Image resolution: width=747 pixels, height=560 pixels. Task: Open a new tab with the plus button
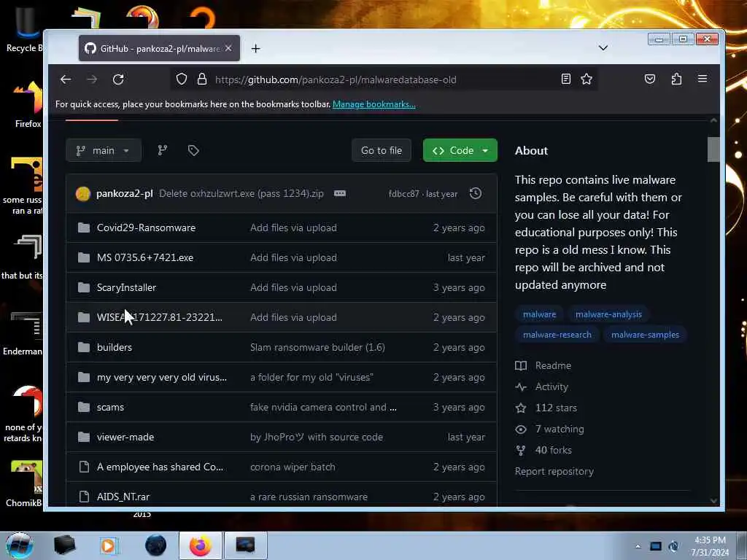click(256, 49)
